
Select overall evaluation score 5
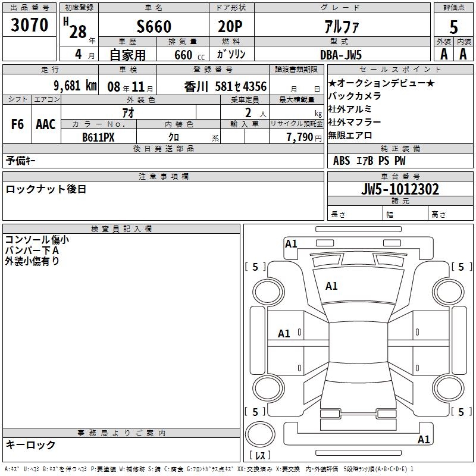[453, 27]
